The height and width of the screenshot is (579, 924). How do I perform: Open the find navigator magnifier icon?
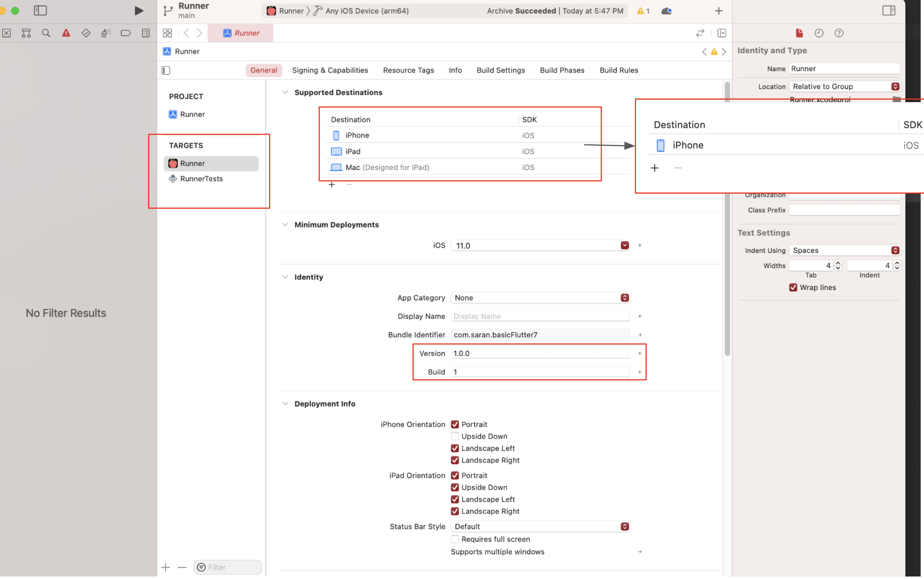click(46, 33)
